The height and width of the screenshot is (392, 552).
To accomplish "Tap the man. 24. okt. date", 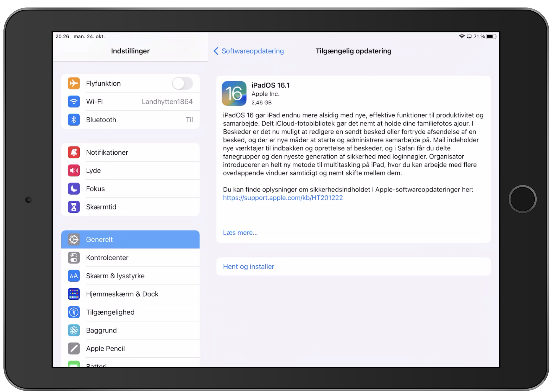I will 89,37.
